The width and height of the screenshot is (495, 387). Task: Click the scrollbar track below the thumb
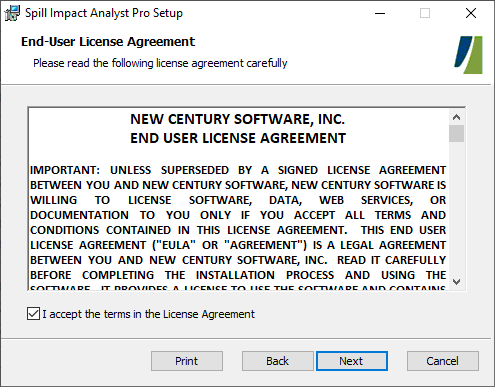[456, 208]
